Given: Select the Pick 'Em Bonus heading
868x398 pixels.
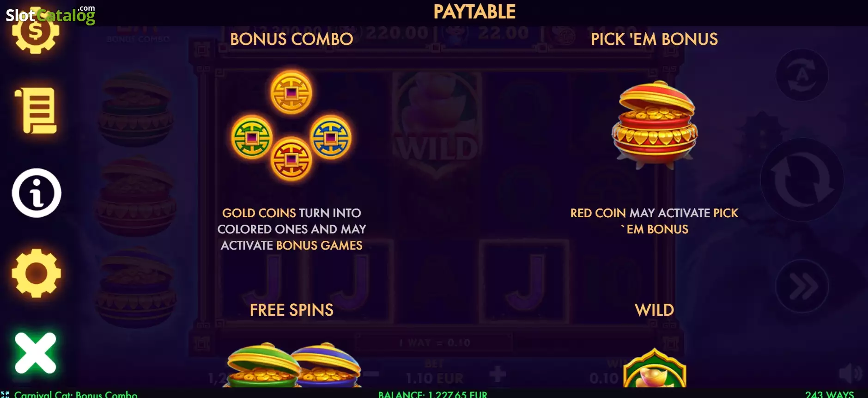Looking at the screenshot, I should pyautogui.click(x=654, y=39).
